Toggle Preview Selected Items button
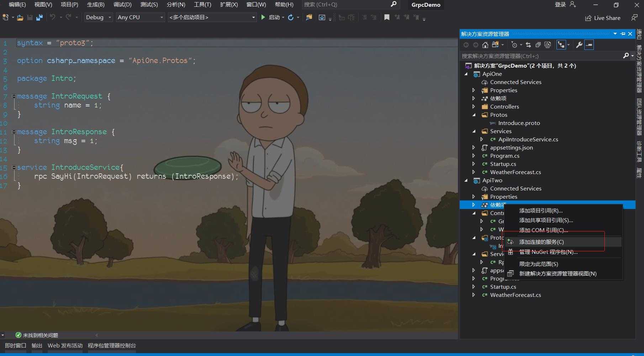This screenshot has width=644, height=356. 589,45
